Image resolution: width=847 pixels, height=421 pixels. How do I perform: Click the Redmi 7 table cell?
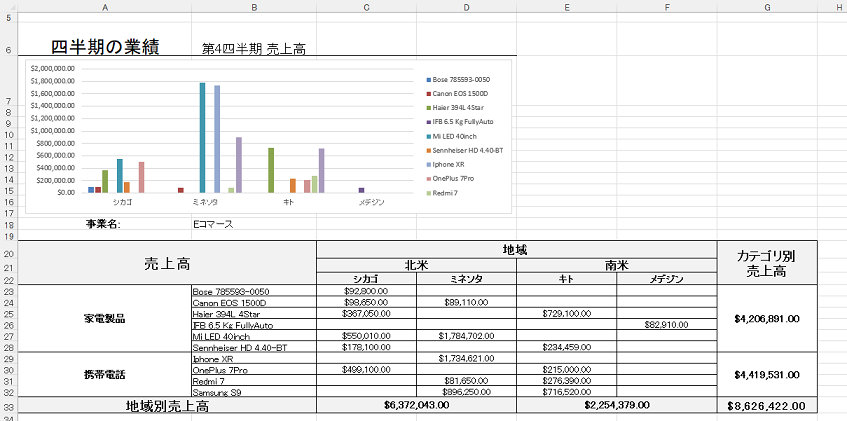[x=254, y=381]
